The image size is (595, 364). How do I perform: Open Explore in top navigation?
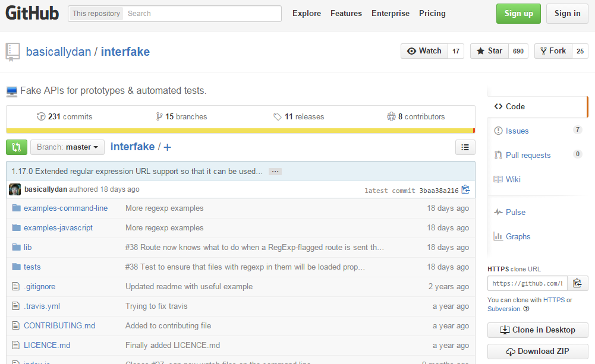click(307, 13)
